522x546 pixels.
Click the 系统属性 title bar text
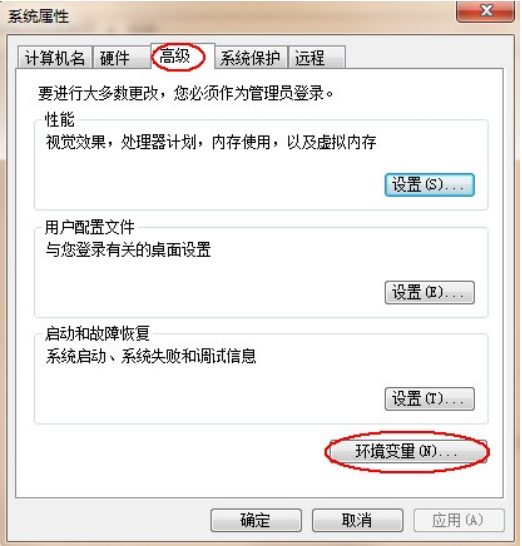[x=38, y=16]
